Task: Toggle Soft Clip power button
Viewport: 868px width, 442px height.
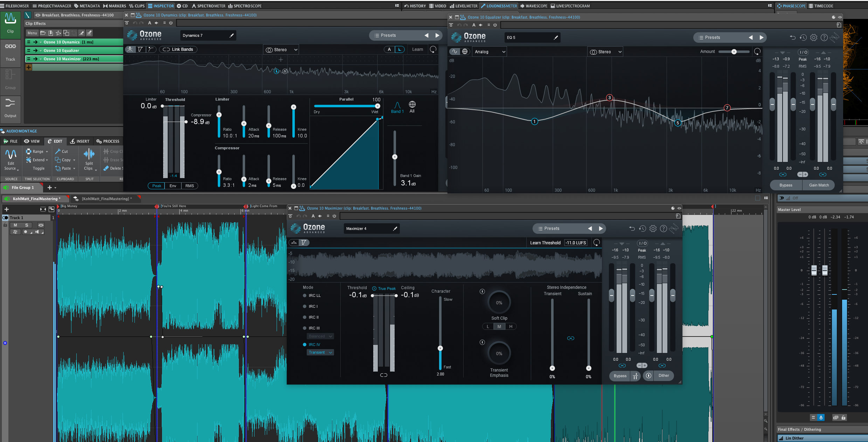Action: pyautogui.click(x=482, y=292)
